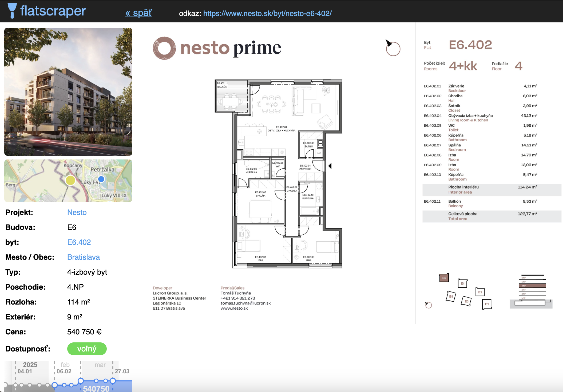This screenshot has width=563, height=392.
Task: Click the E1 building marker in site plan
Action: [x=487, y=304]
